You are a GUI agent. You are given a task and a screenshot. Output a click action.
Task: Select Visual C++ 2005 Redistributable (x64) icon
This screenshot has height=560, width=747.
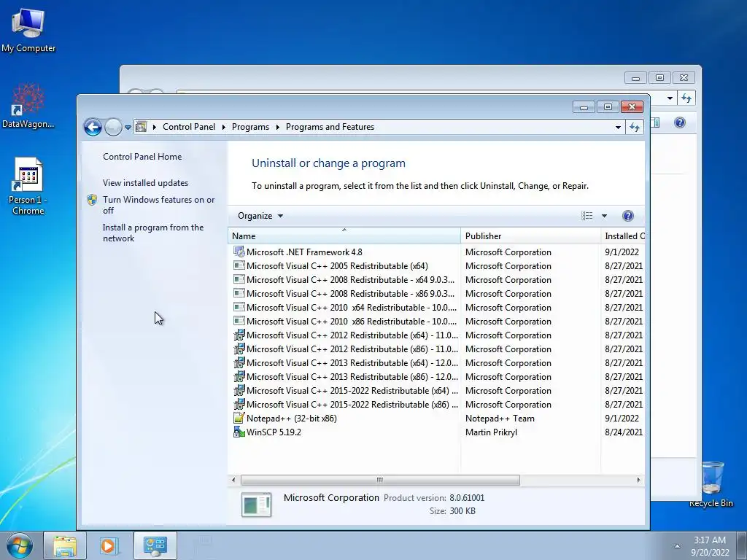[x=239, y=265]
